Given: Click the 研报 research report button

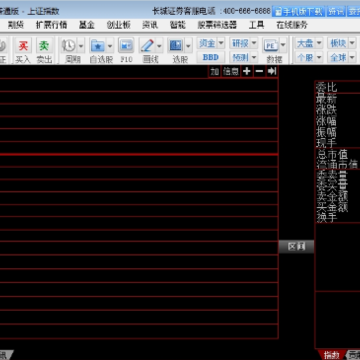Looking at the screenshot, I should [240, 43].
